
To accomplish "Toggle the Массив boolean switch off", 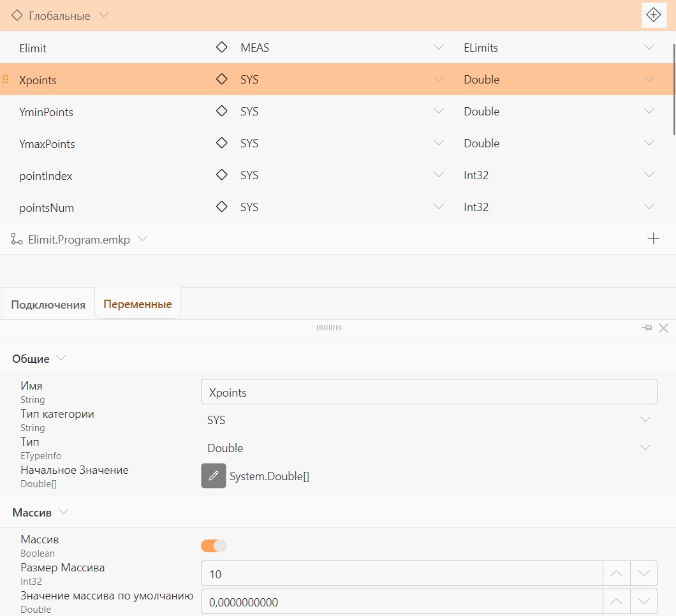I will [x=214, y=546].
